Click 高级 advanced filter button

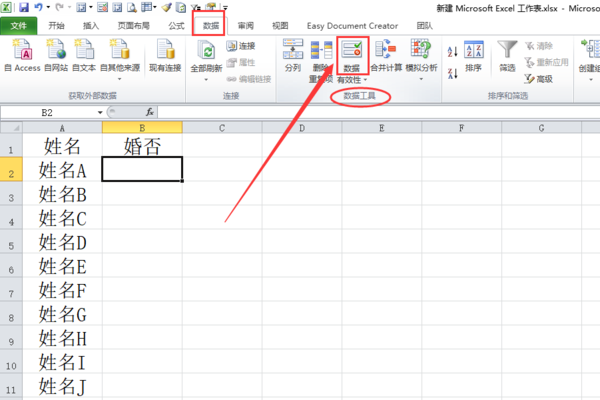pyautogui.click(x=539, y=79)
